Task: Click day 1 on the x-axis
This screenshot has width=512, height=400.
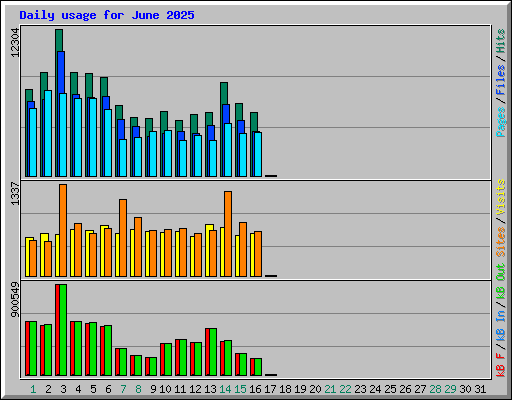Action: (33, 389)
